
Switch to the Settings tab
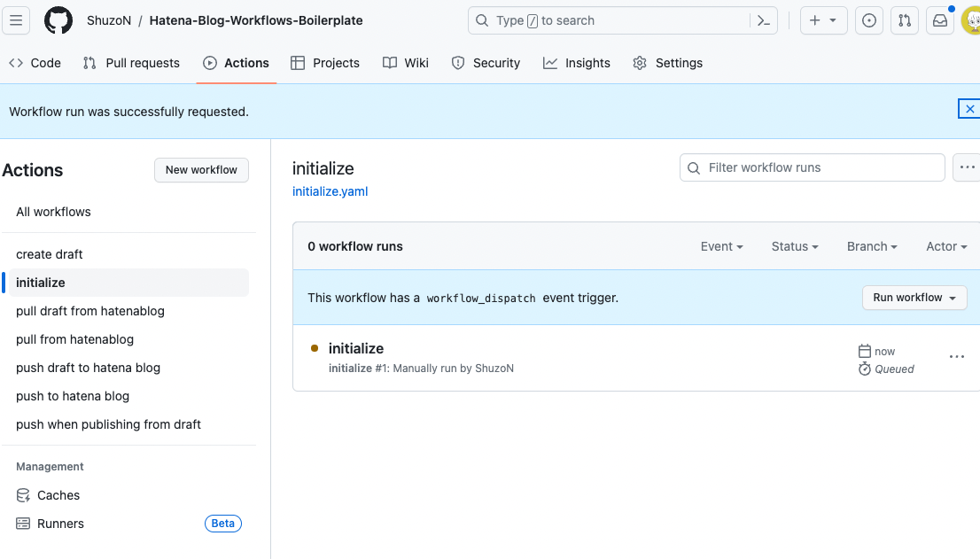(667, 63)
